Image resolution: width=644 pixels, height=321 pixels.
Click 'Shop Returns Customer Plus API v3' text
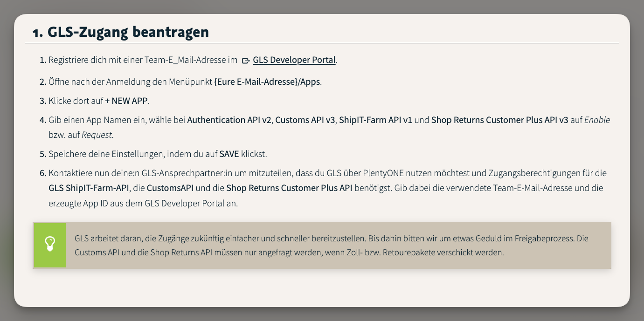499,120
